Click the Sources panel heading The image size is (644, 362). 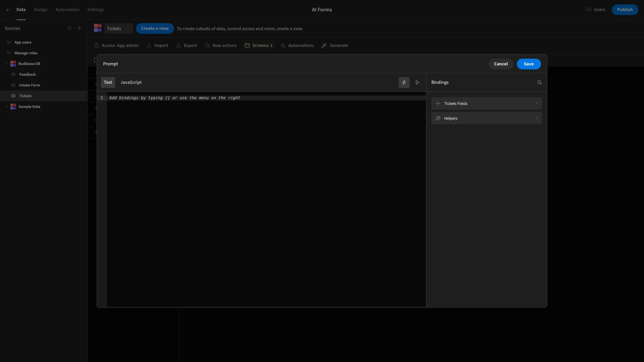click(12, 28)
